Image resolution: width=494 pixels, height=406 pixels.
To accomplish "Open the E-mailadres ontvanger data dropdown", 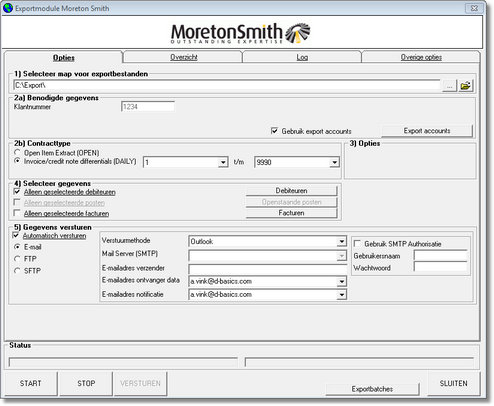I will (x=342, y=281).
